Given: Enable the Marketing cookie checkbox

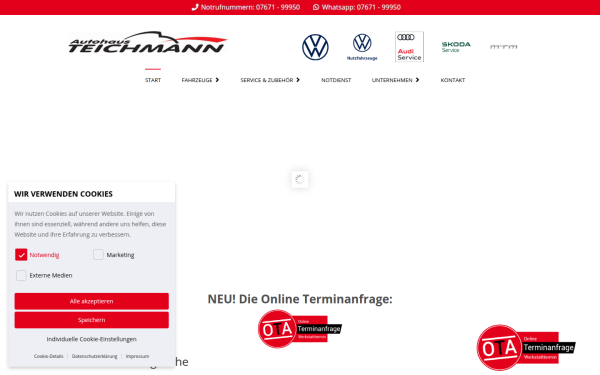Looking at the screenshot, I should (98, 254).
